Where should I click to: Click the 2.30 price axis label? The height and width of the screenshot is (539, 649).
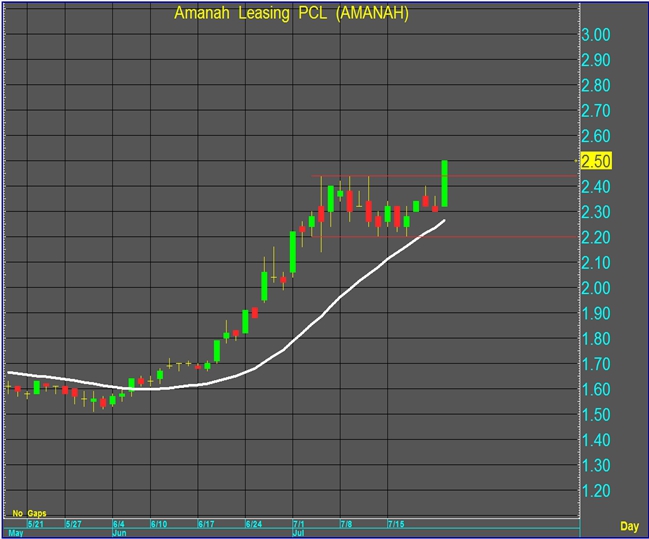pyautogui.click(x=596, y=212)
